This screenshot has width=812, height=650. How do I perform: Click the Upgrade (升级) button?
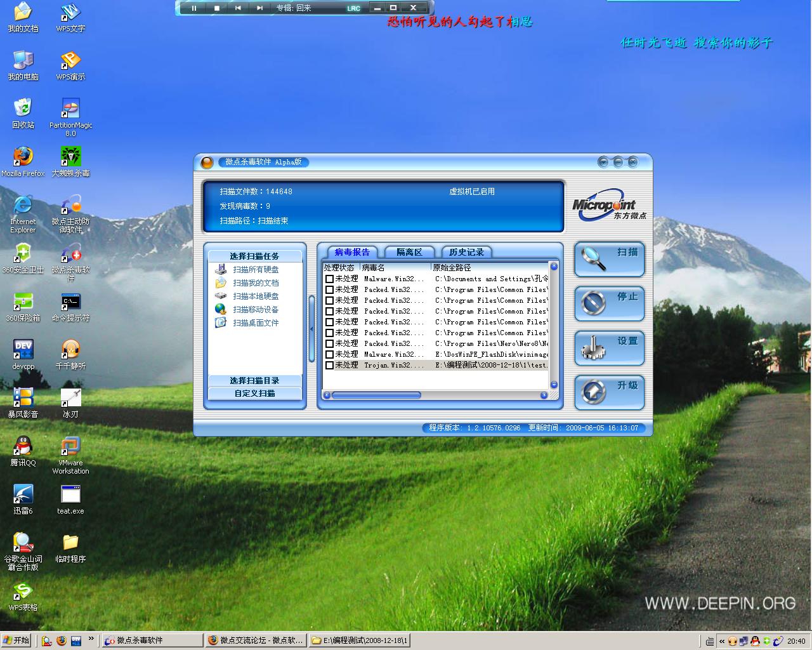tap(610, 392)
